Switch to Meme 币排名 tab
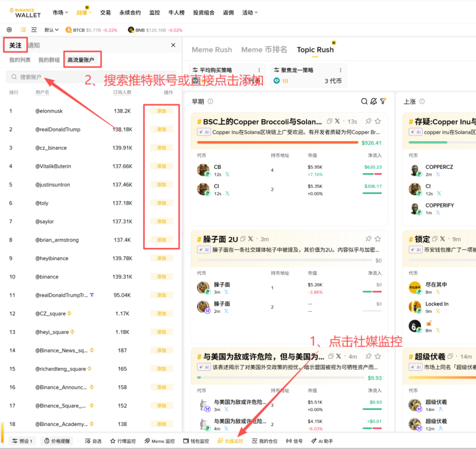Image resolution: width=476 pixels, height=449 pixels. [x=264, y=49]
